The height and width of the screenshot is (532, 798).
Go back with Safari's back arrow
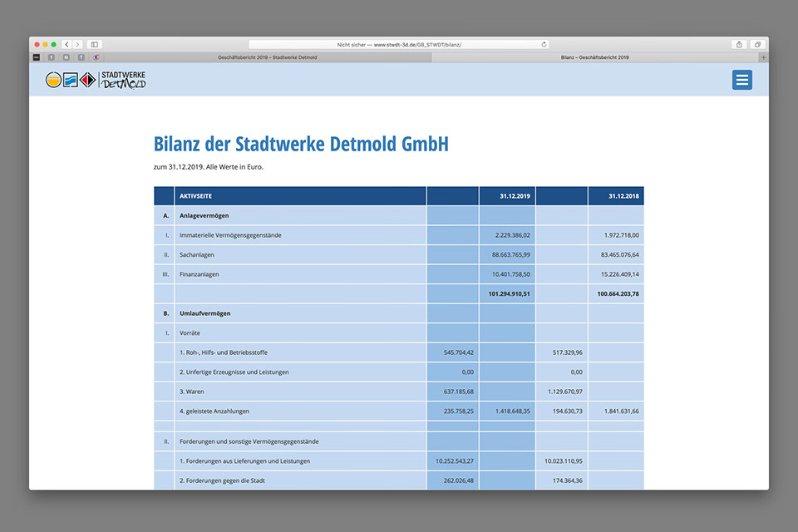(x=67, y=44)
